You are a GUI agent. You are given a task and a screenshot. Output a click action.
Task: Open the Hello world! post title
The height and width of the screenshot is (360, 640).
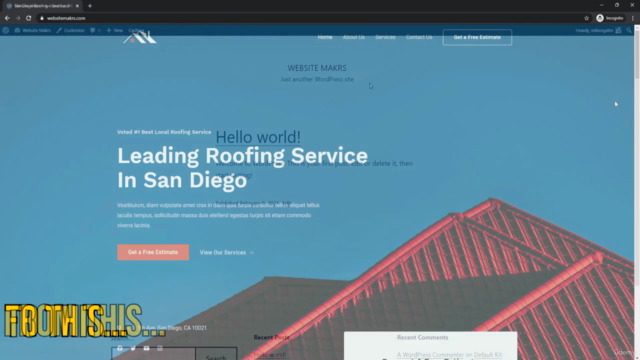tap(258, 137)
